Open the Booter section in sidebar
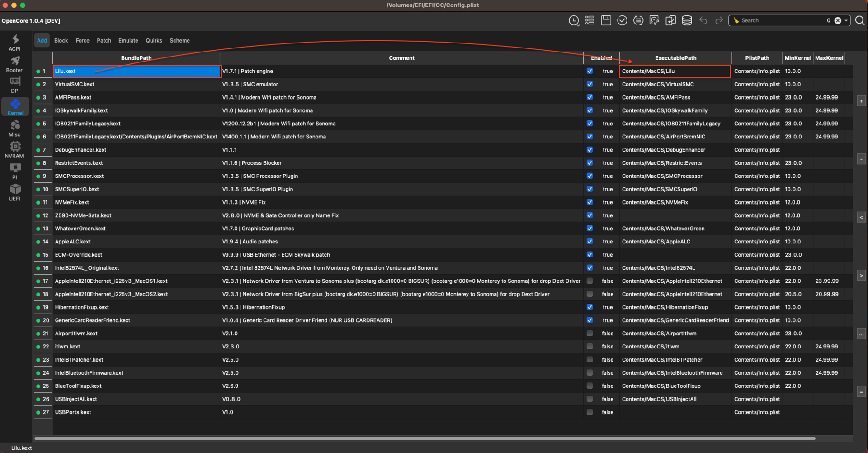 (14, 64)
